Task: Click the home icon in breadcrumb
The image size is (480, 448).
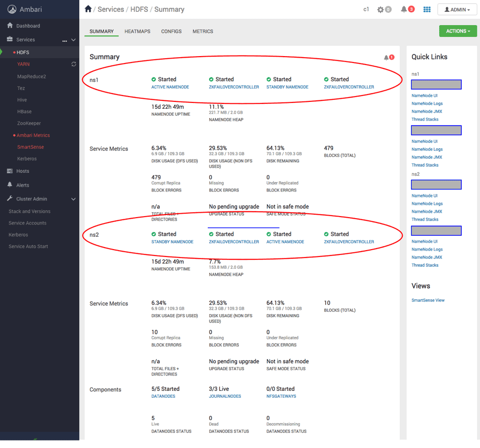Action: point(88,9)
